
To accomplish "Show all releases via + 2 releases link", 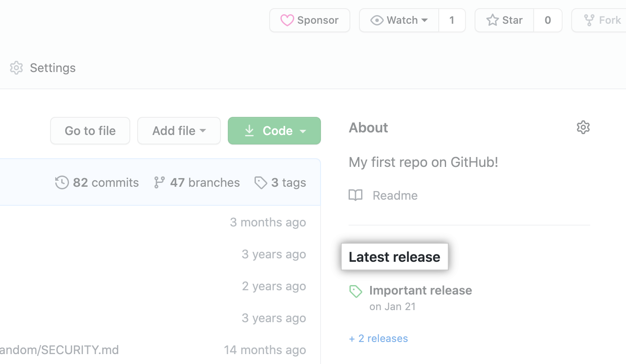I will click(x=378, y=339).
